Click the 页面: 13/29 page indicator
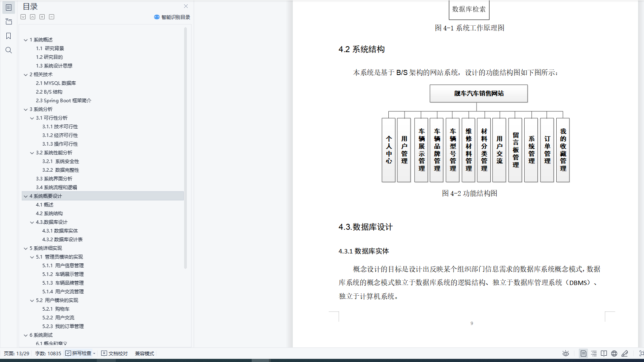The image size is (644, 362). click(17, 353)
